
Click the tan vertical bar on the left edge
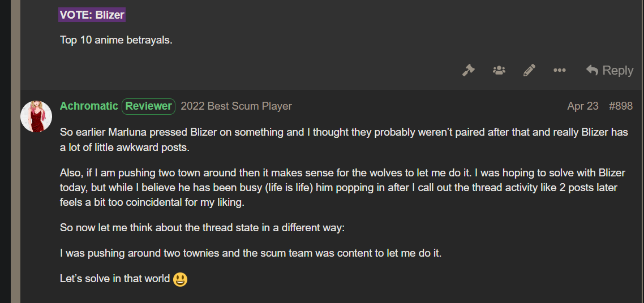16,151
